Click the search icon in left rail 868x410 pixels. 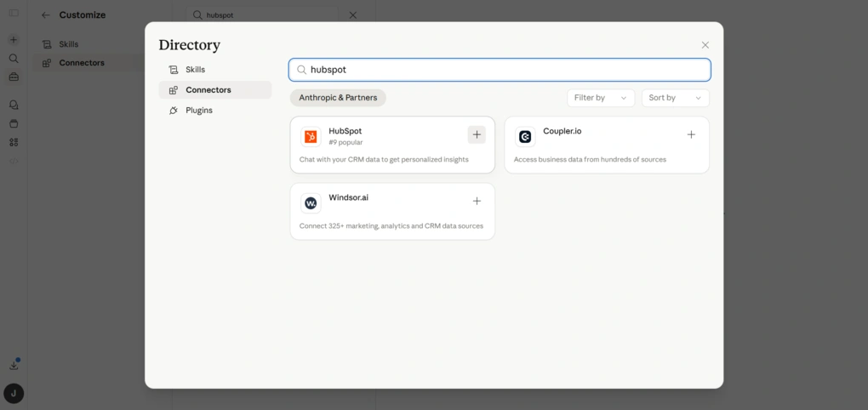pos(14,58)
